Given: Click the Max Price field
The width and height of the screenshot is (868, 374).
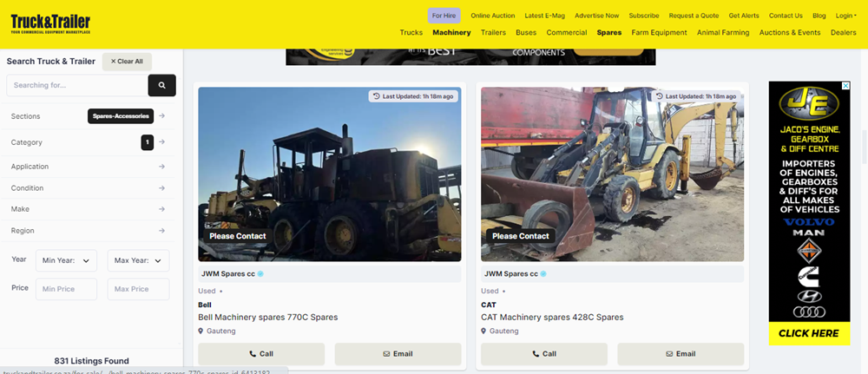Looking at the screenshot, I should [x=138, y=289].
